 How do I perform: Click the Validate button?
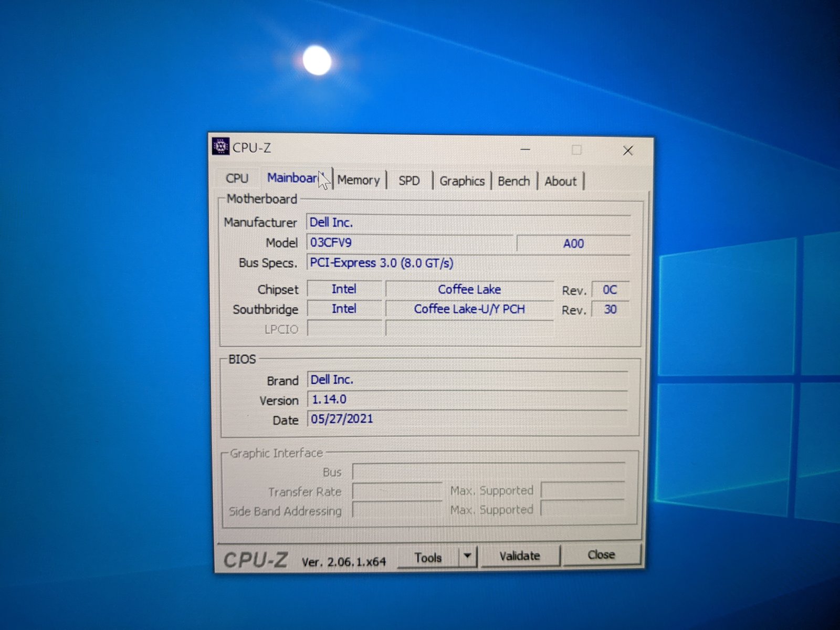[520, 556]
